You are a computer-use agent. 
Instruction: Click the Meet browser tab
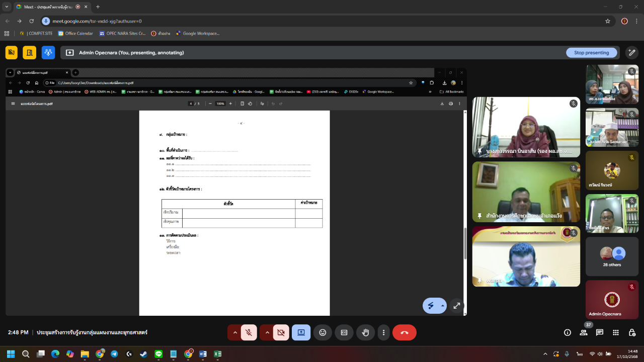coord(49,7)
